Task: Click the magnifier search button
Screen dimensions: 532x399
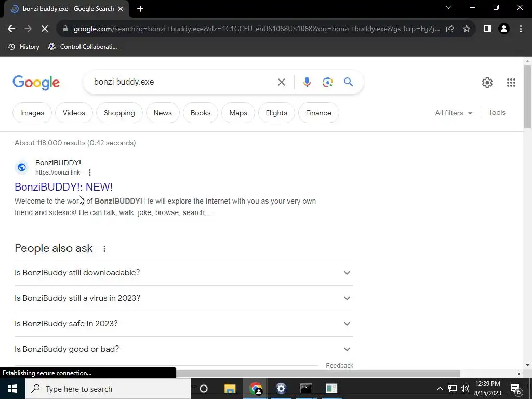Action: (348, 82)
